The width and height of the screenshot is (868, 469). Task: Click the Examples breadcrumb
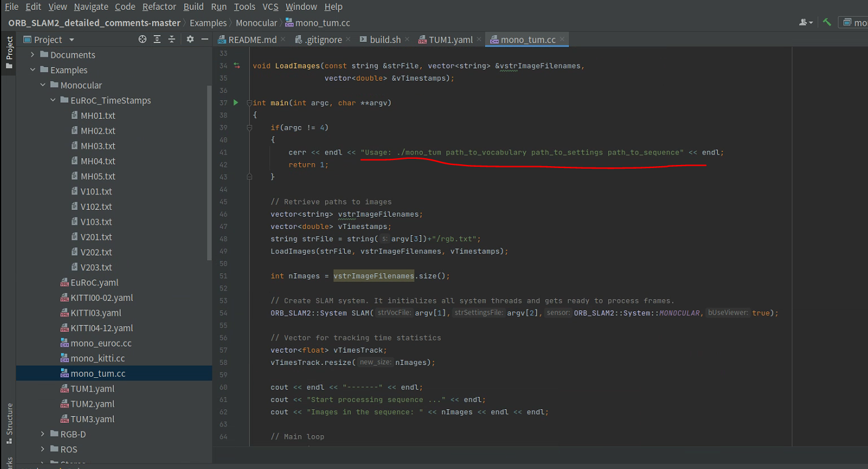pyautogui.click(x=208, y=23)
